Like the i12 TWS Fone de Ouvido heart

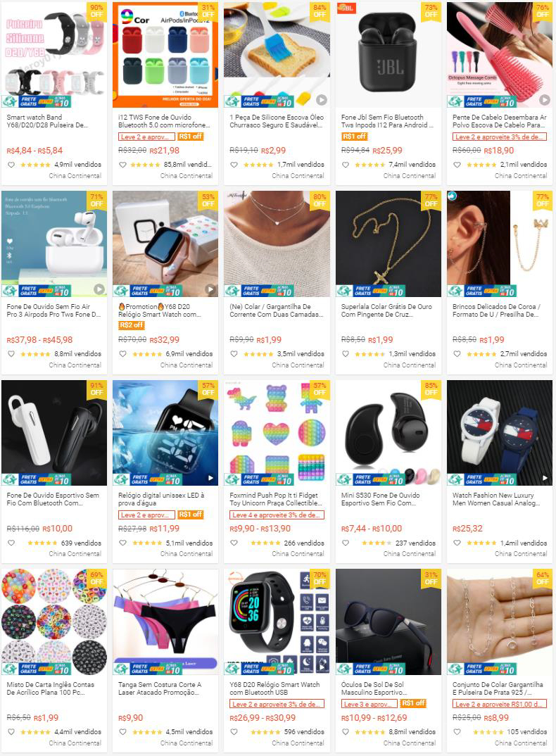[x=123, y=165]
